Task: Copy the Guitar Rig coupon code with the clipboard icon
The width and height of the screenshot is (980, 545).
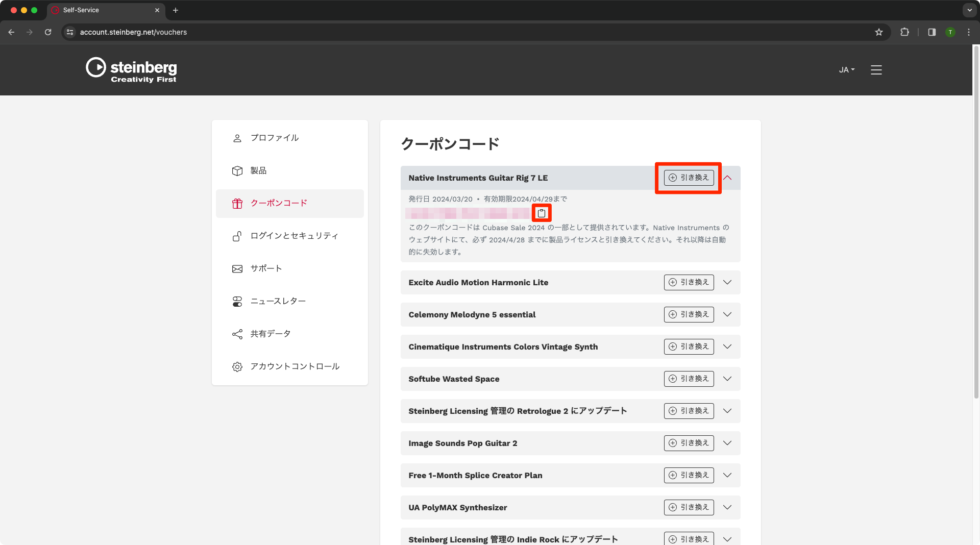Action: [x=542, y=213]
